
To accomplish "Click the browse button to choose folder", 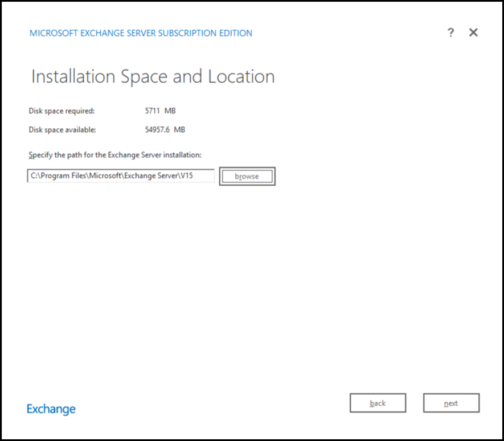I will click(247, 177).
